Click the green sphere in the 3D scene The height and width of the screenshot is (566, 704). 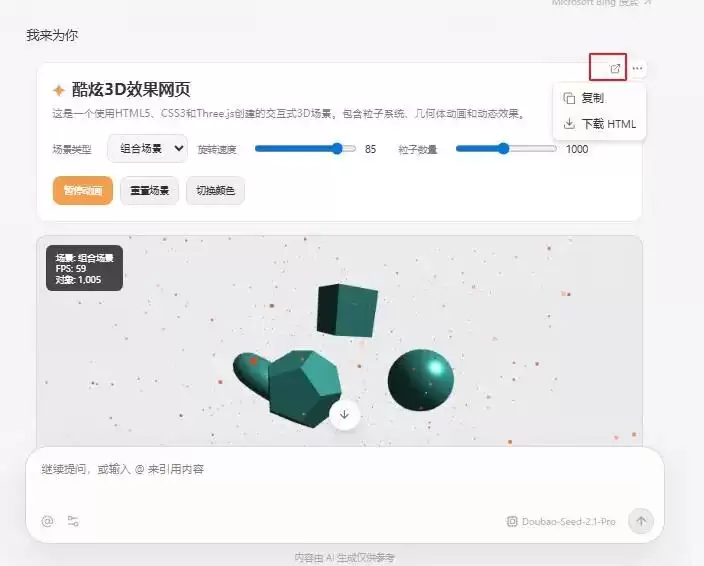tap(421, 380)
